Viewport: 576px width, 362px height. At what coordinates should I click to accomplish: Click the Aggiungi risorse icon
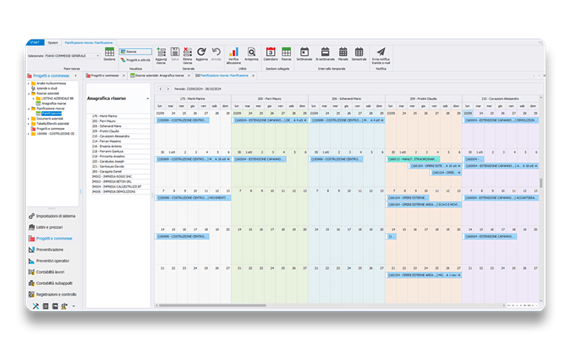click(x=161, y=52)
